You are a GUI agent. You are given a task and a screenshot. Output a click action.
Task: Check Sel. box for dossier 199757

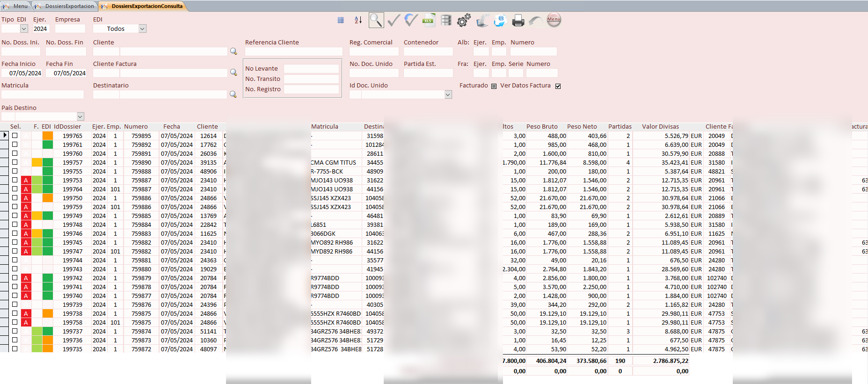click(15, 162)
